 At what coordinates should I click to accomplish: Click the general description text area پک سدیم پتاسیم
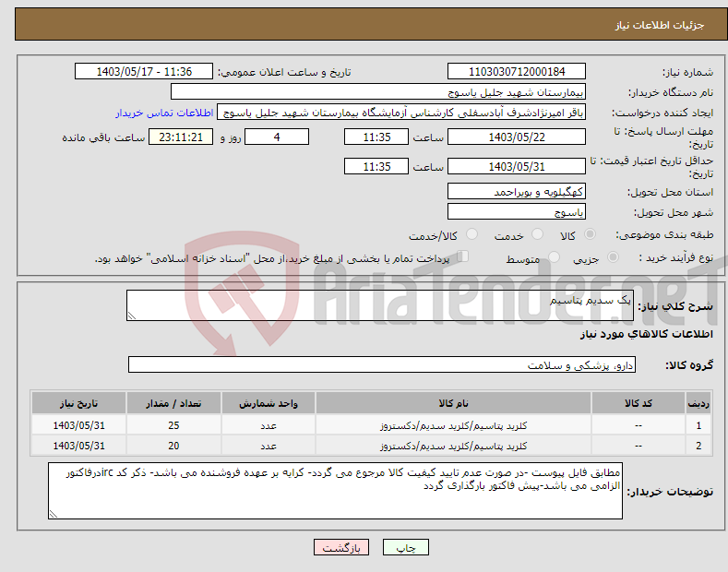(x=380, y=305)
